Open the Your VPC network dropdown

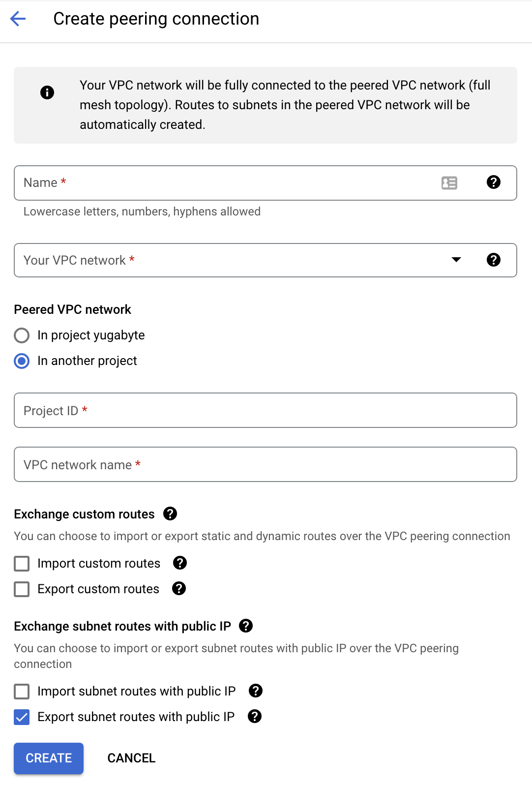456,260
